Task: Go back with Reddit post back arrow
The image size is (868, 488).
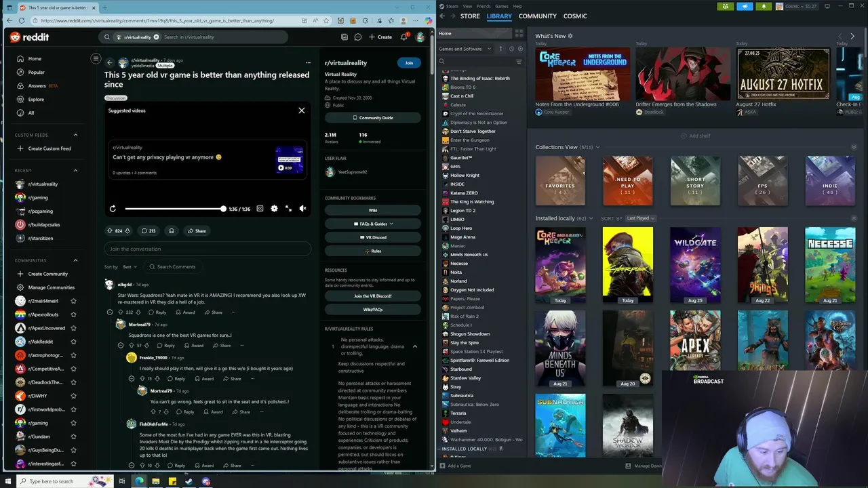Action: (109, 62)
